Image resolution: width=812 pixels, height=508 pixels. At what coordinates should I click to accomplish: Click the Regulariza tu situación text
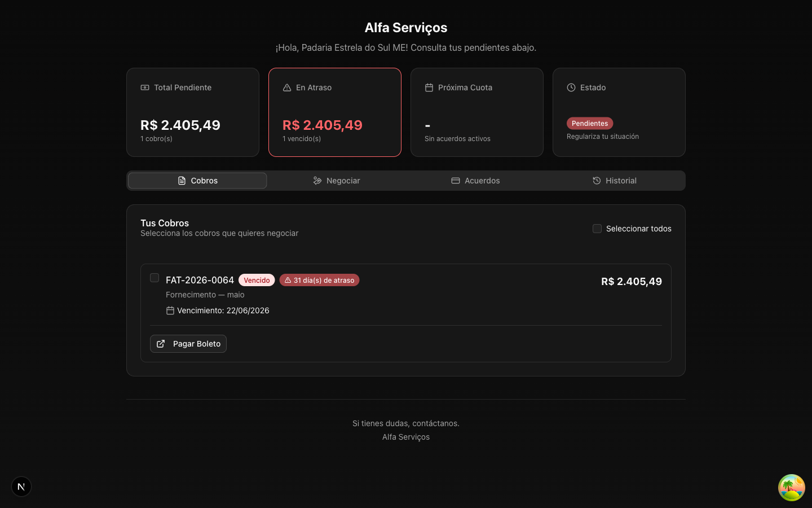tap(603, 137)
